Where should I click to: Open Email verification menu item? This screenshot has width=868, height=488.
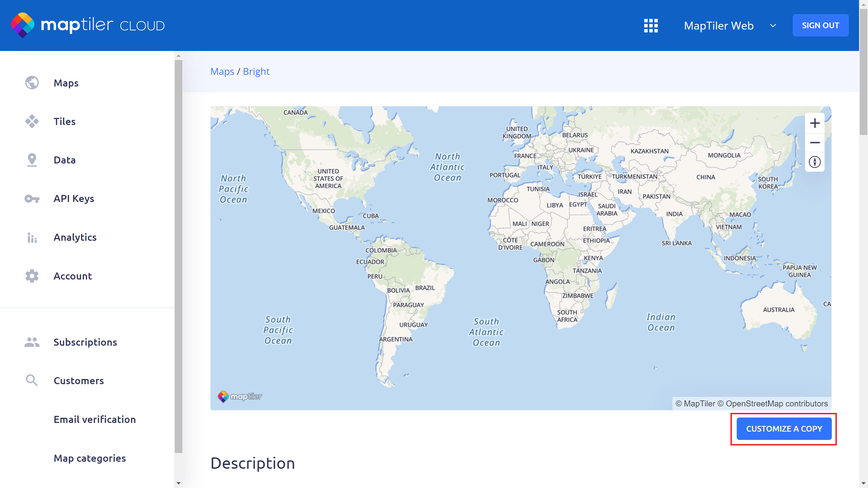95,419
